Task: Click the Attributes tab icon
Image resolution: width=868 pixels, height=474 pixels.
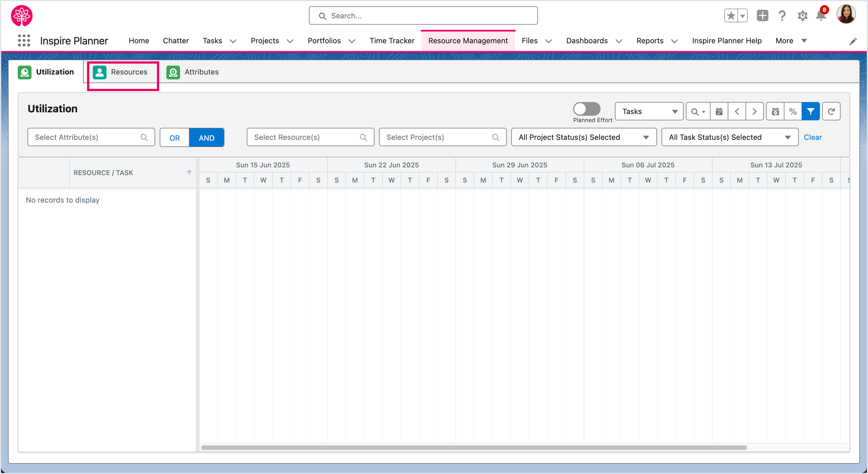Action: pos(173,72)
